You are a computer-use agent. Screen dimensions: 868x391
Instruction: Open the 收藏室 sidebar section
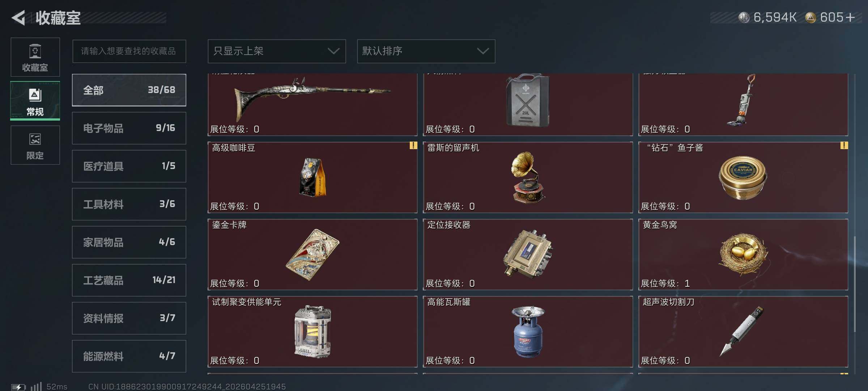tap(35, 57)
